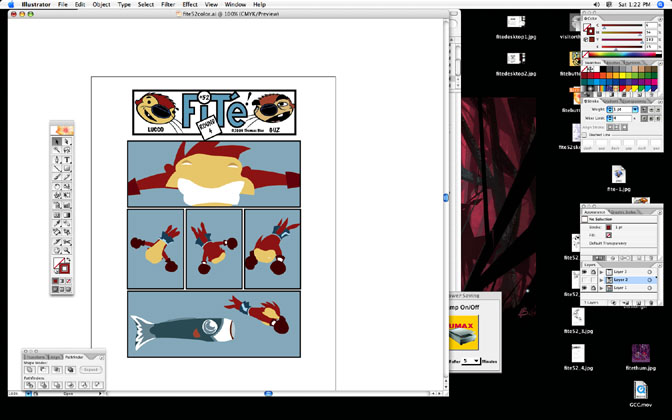The height and width of the screenshot is (420, 672).
Task: Switch to the Pathfinder tab
Action: [75, 357]
